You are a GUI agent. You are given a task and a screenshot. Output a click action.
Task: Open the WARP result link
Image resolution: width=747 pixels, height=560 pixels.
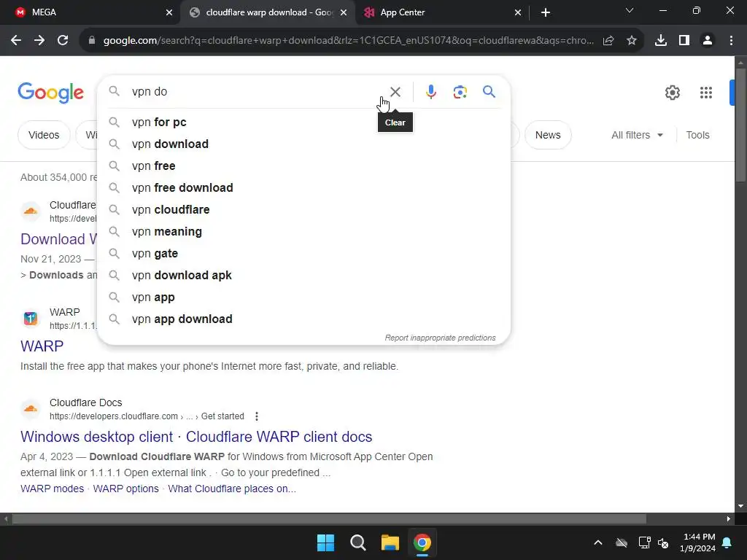(x=42, y=346)
